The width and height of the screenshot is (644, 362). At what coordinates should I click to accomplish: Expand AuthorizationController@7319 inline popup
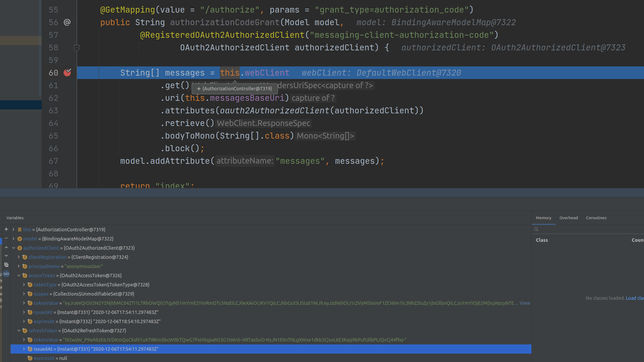[x=199, y=89]
